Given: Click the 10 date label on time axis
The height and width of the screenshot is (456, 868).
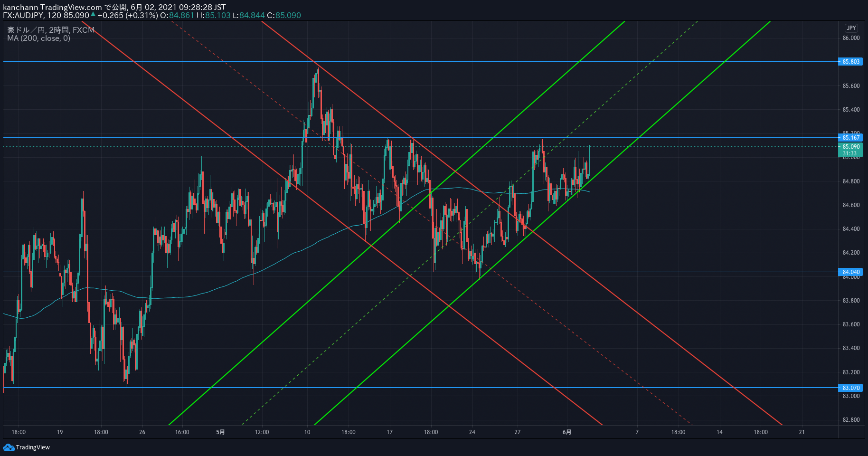Looking at the screenshot, I should coord(307,432).
